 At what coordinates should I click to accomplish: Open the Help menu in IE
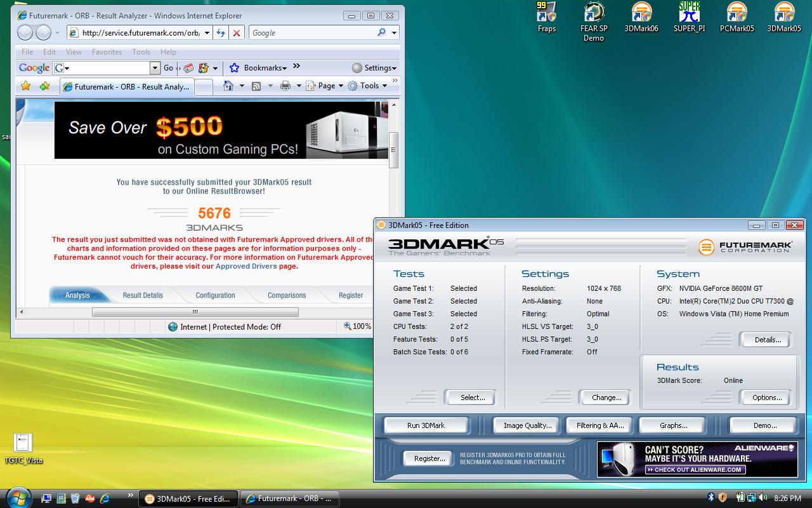tap(168, 52)
